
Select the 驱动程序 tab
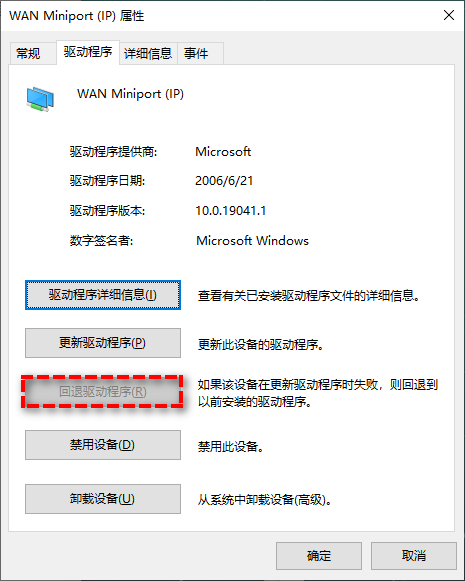[x=88, y=52]
